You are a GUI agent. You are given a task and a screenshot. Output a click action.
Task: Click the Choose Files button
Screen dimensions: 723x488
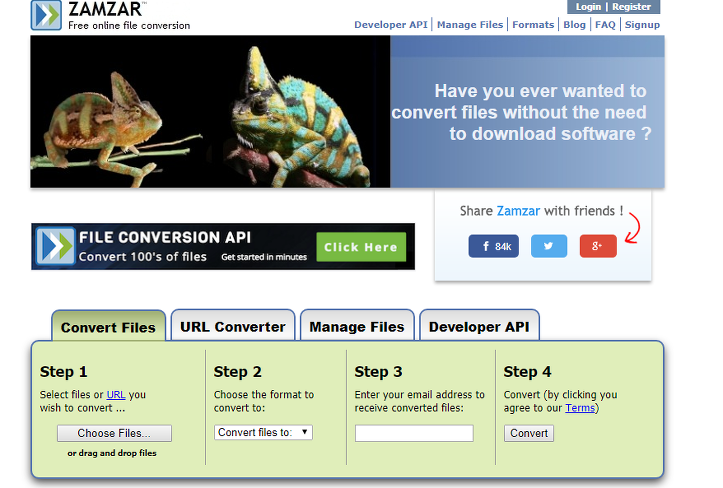pyautogui.click(x=114, y=433)
